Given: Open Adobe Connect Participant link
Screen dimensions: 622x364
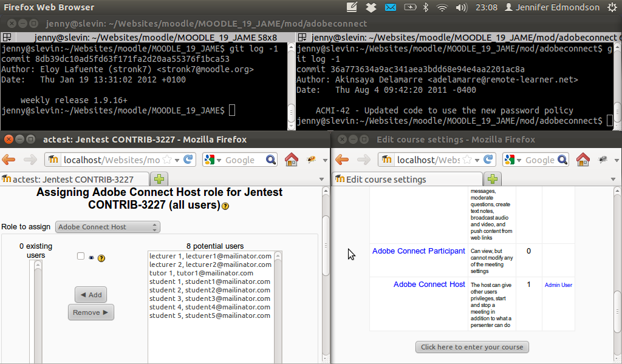Looking at the screenshot, I should [419, 251].
